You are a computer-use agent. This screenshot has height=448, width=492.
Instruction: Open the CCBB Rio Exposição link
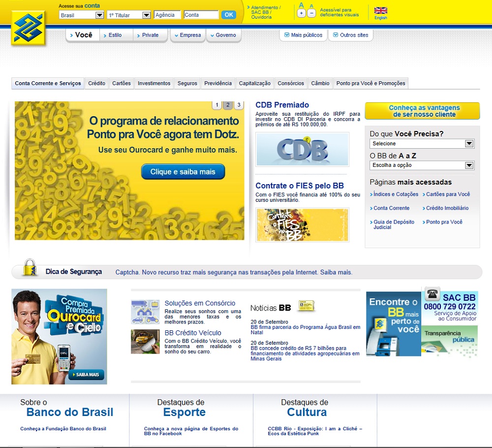click(x=315, y=431)
